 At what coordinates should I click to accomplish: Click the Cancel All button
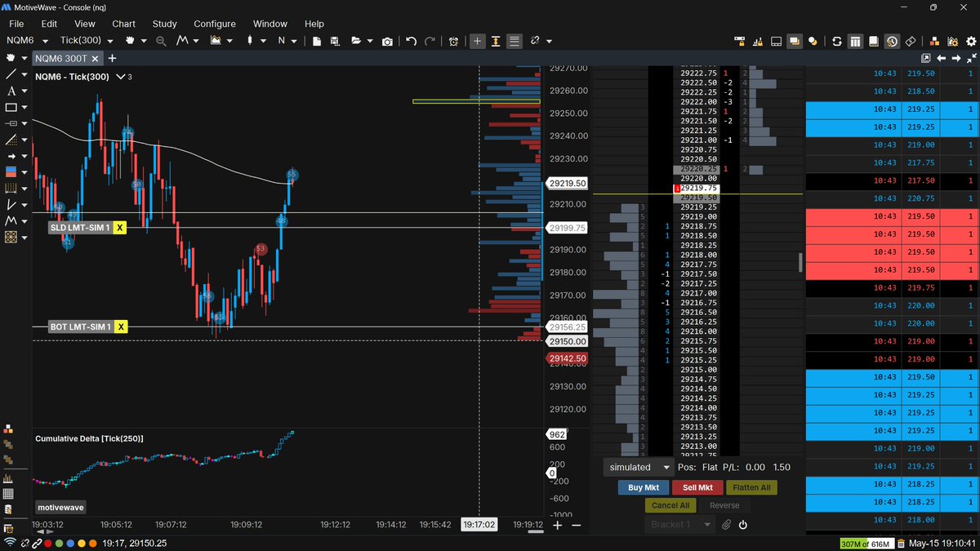(670, 505)
